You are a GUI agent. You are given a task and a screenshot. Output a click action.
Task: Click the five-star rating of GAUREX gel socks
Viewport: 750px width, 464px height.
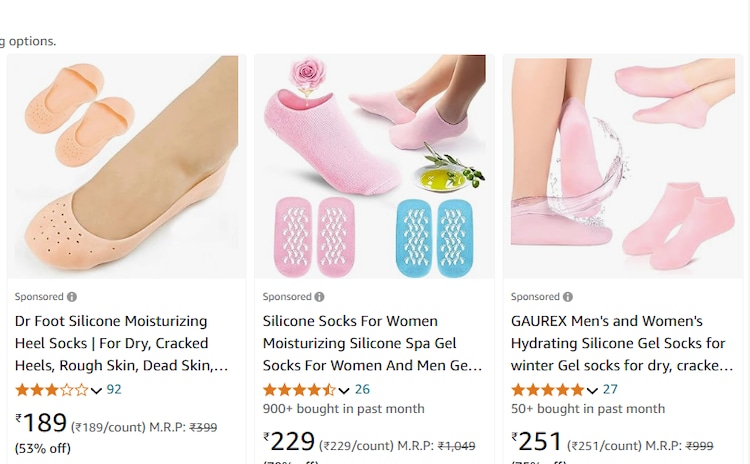tap(547, 390)
